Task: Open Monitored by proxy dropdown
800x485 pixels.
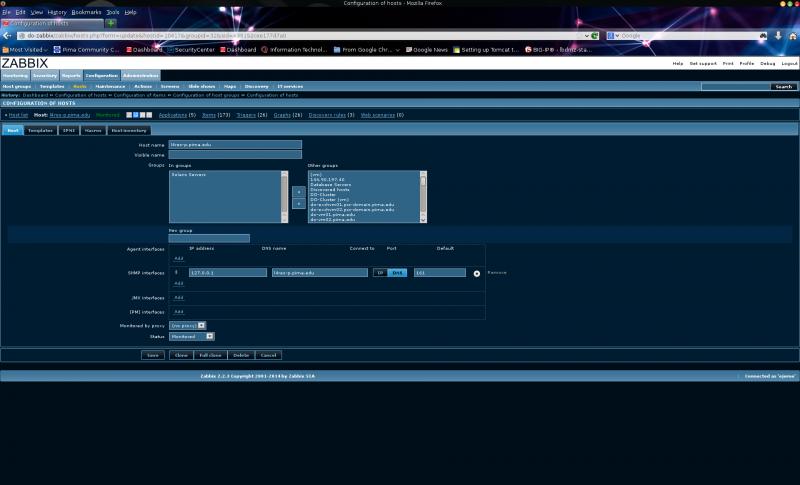Action: pyautogui.click(x=188, y=325)
